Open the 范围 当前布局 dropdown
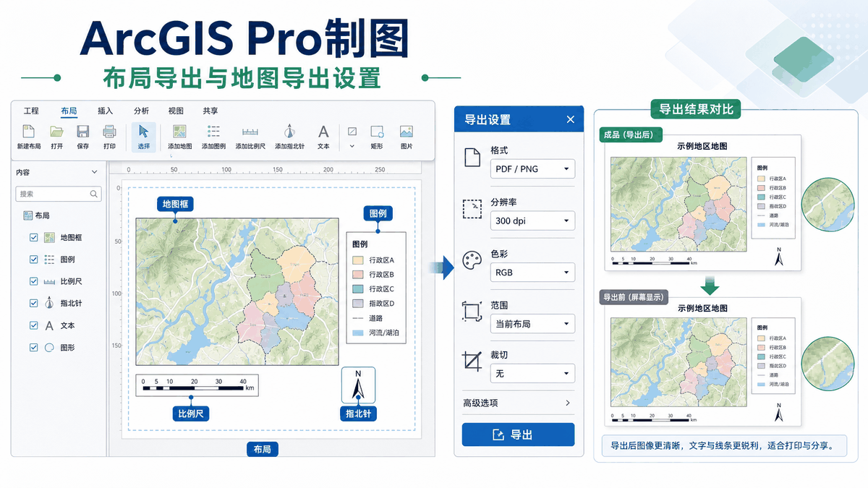 (532, 324)
